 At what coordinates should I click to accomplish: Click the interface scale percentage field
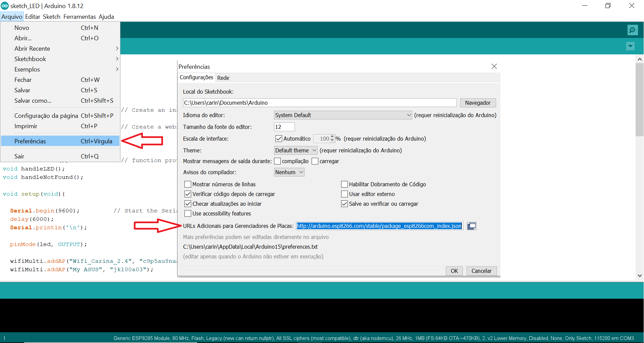[322, 139]
